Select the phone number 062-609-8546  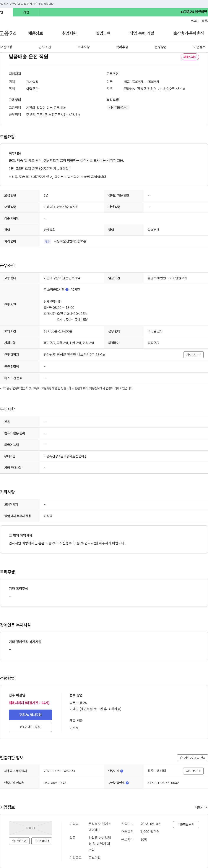pos(55,783)
